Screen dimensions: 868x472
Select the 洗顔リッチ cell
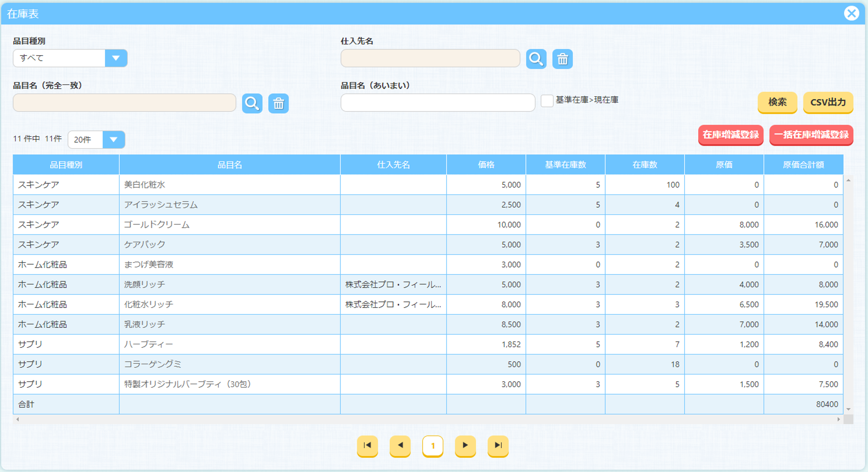point(230,284)
